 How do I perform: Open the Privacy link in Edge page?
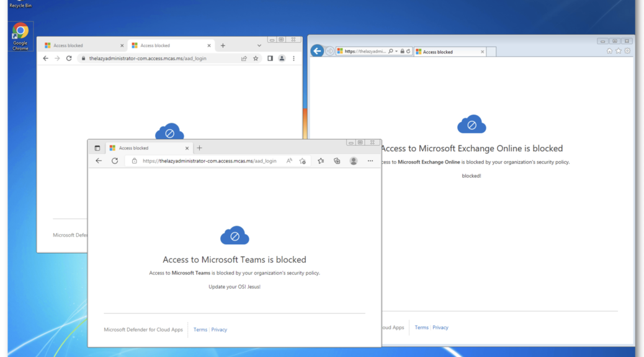coord(219,330)
